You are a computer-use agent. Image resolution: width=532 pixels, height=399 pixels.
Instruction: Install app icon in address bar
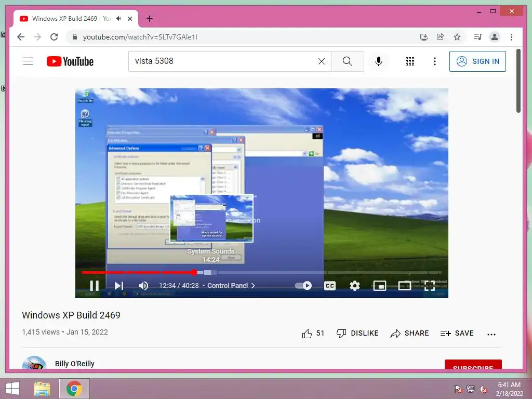424,37
